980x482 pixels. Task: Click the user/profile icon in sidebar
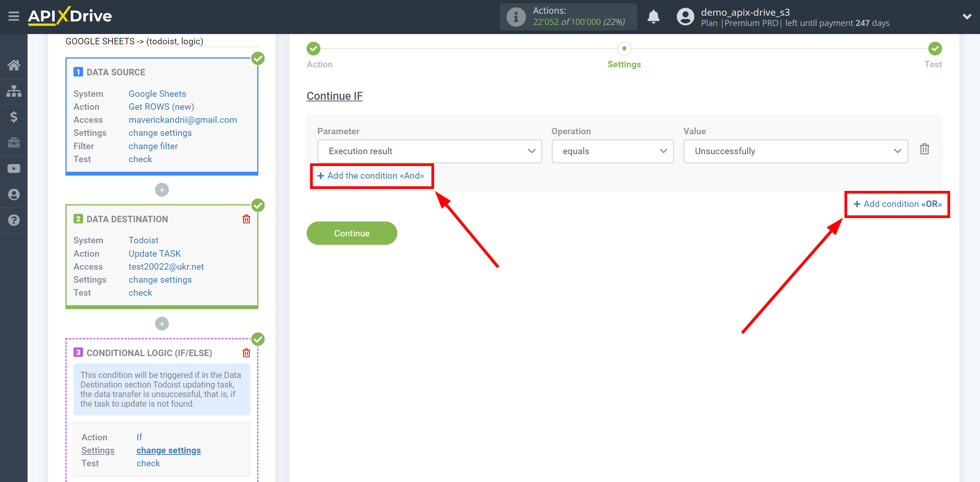pos(15,194)
